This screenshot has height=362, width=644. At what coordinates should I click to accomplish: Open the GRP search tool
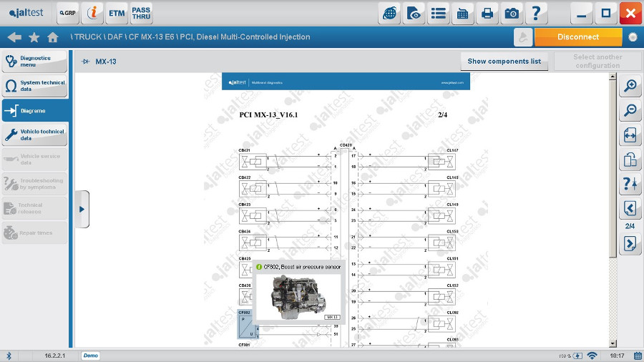[68, 13]
